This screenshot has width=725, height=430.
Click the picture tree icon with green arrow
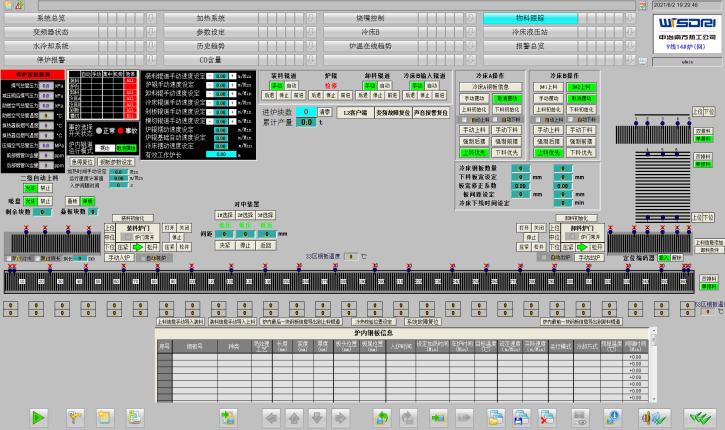[x=228, y=418]
